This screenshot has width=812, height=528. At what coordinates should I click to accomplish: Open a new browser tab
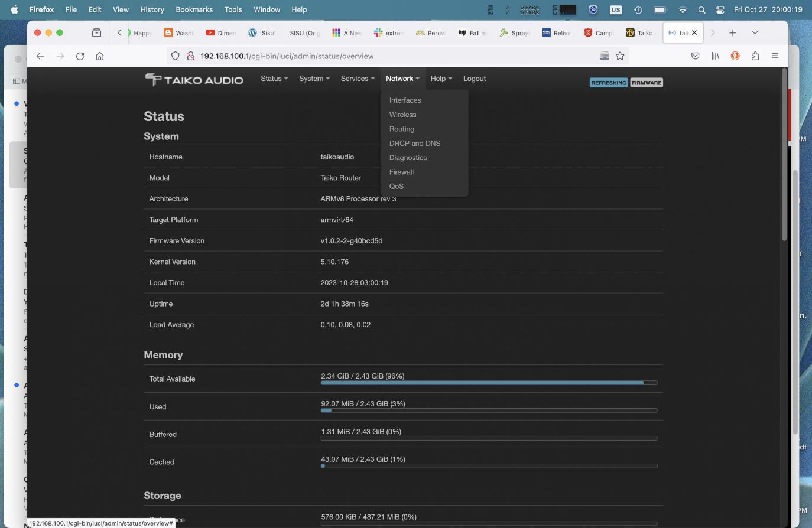tap(732, 33)
